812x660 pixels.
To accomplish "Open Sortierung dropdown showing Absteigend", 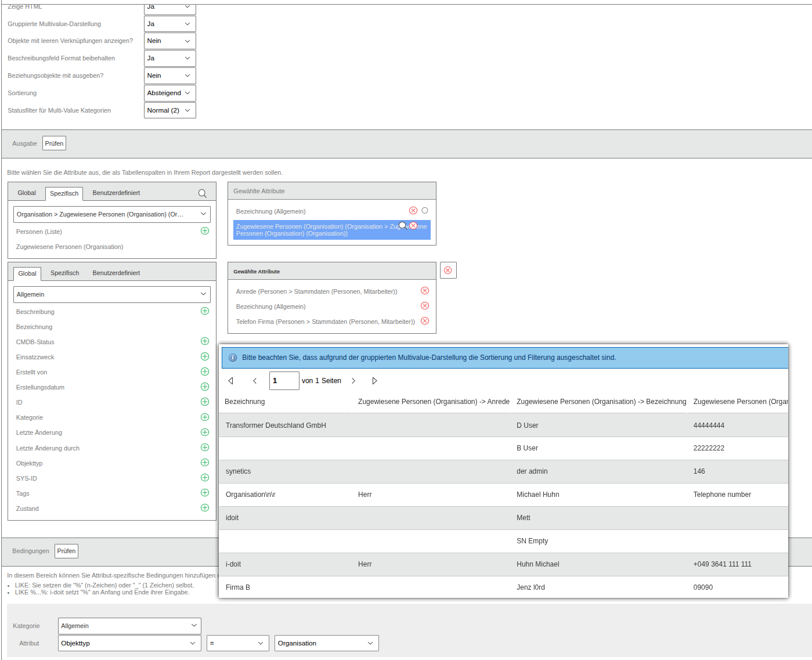I will click(x=170, y=93).
